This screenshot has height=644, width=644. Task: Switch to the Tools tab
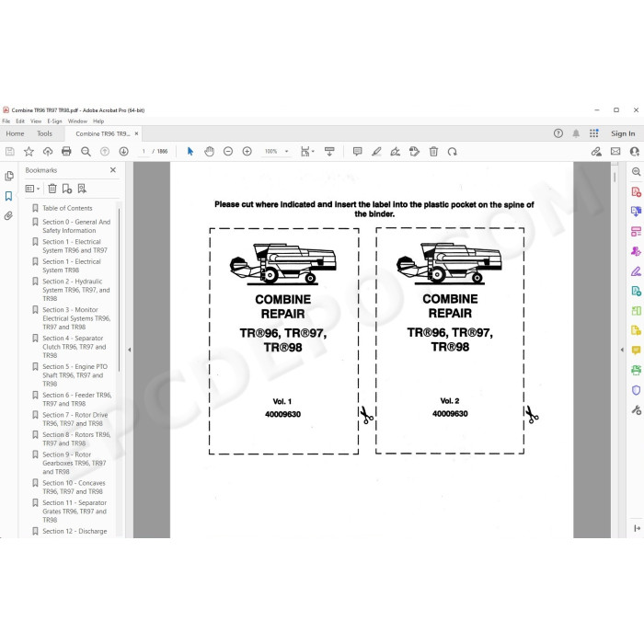click(44, 133)
